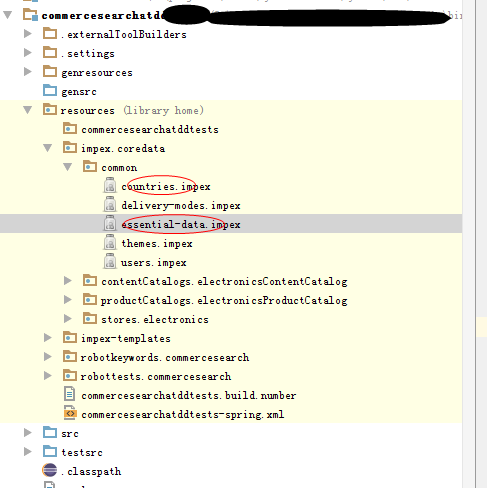Select the essential-data.impex file
The image size is (487, 488).
pyautogui.click(x=181, y=224)
